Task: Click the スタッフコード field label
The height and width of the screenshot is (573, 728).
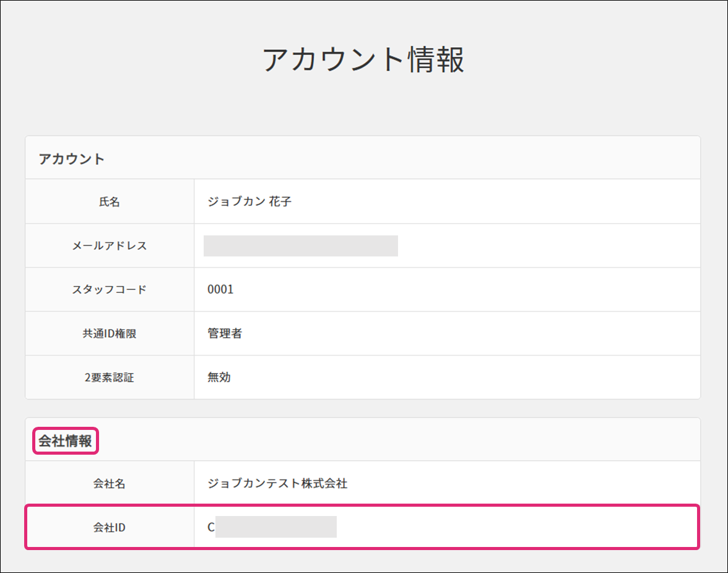Action: click(x=110, y=289)
